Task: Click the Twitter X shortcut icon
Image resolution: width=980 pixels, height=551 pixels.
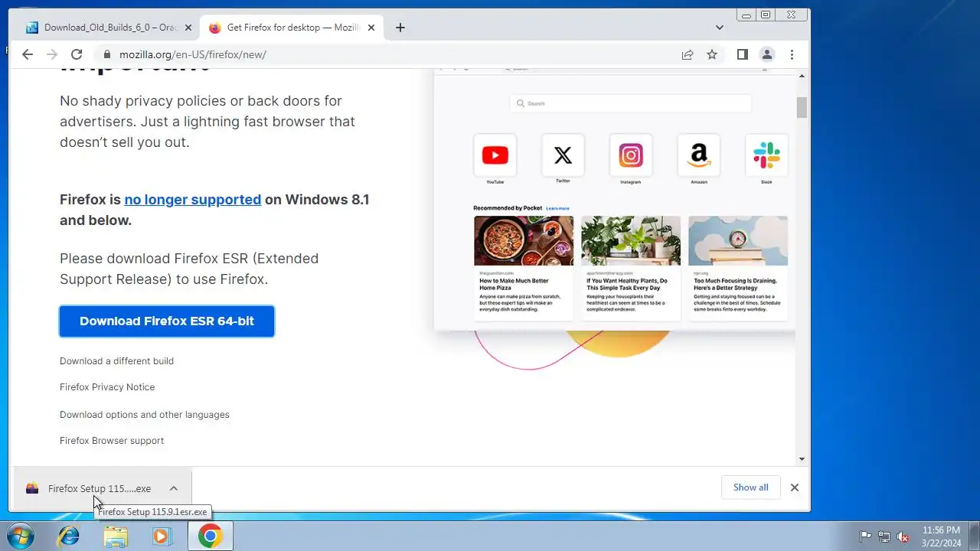Action: (563, 155)
